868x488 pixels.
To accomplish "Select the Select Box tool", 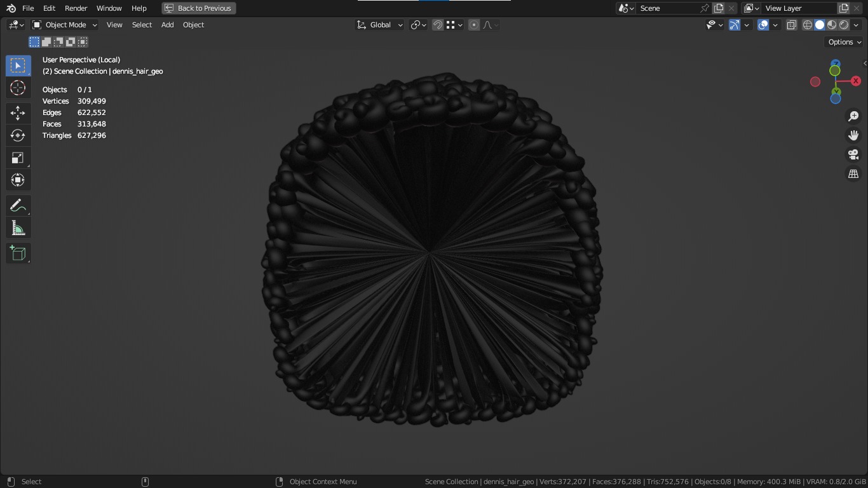I will pos(18,65).
